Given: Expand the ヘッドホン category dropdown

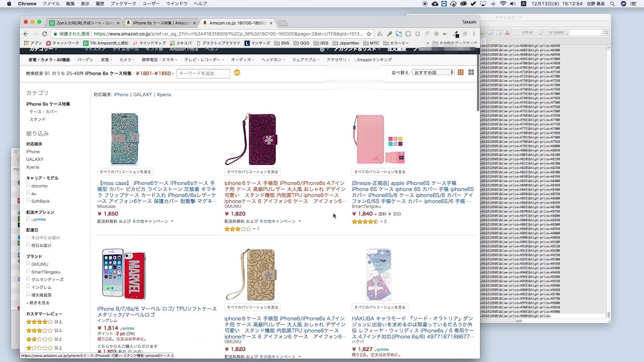Looking at the screenshot, I should pos(273,60).
